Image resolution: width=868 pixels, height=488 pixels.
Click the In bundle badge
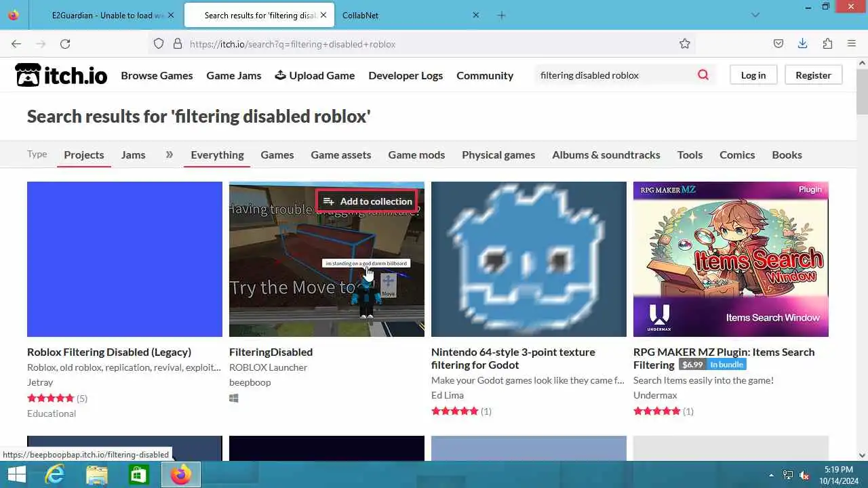tap(726, 365)
